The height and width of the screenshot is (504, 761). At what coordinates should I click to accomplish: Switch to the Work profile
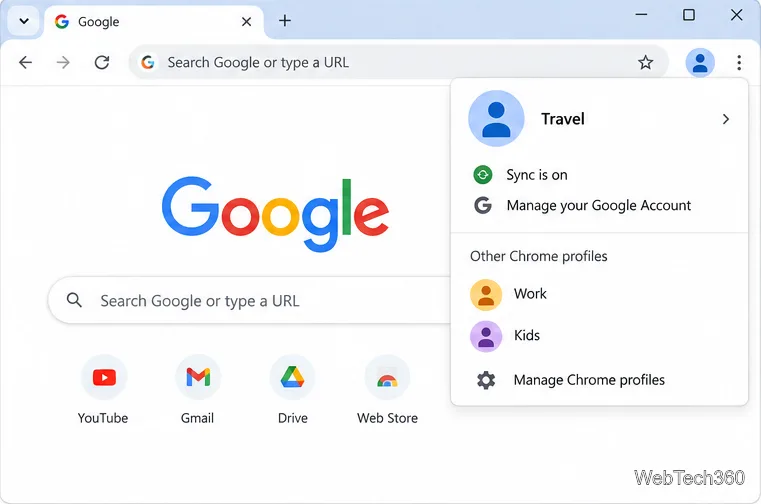tap(599, 294)
